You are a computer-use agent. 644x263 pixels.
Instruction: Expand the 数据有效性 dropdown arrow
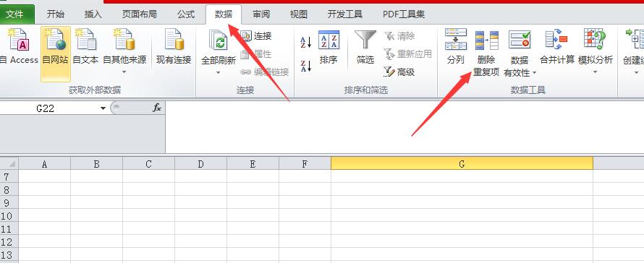pos(534,73)
